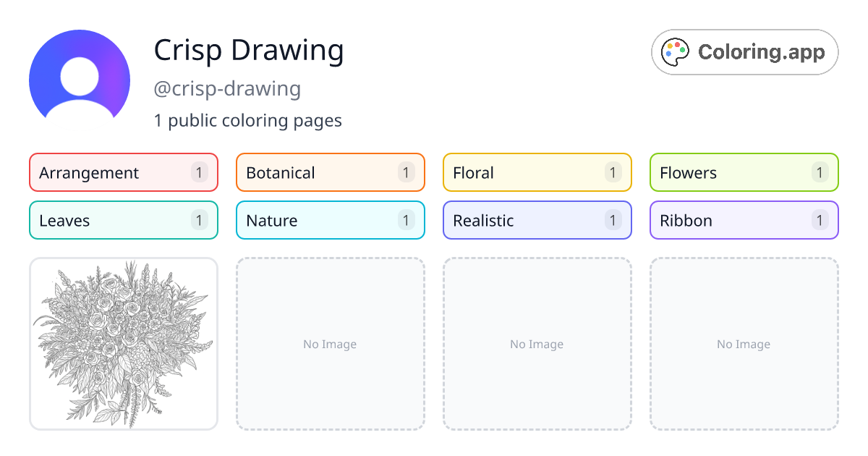Toggle the Realistic category filter

[537, 220]
